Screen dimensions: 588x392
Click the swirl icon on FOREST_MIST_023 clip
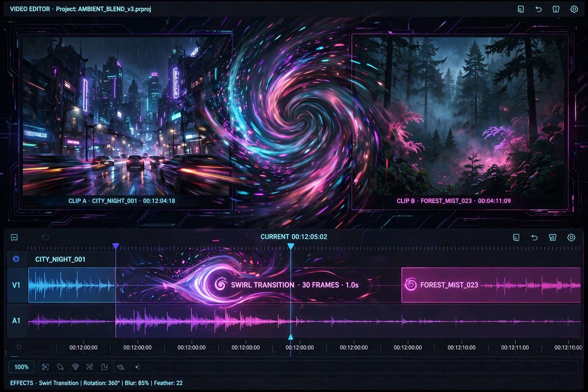pos(411,285)
